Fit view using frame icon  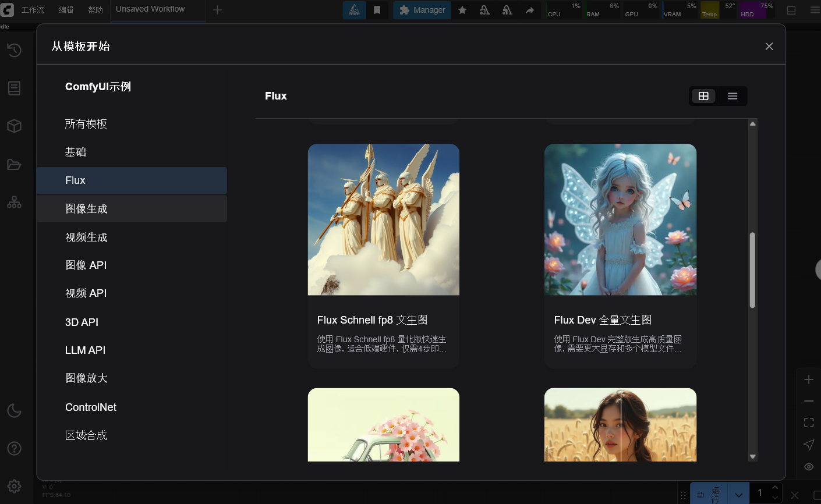point(809,423)
